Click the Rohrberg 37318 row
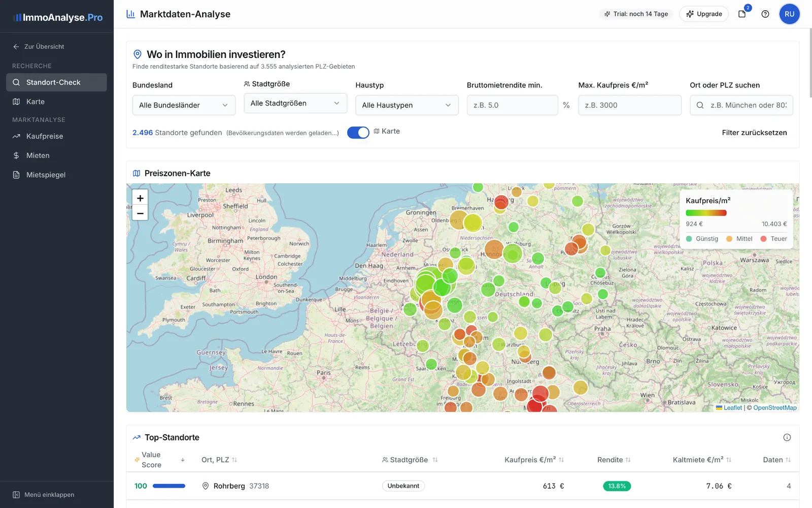Screen dimensions: 812x508 coord(462,486)
